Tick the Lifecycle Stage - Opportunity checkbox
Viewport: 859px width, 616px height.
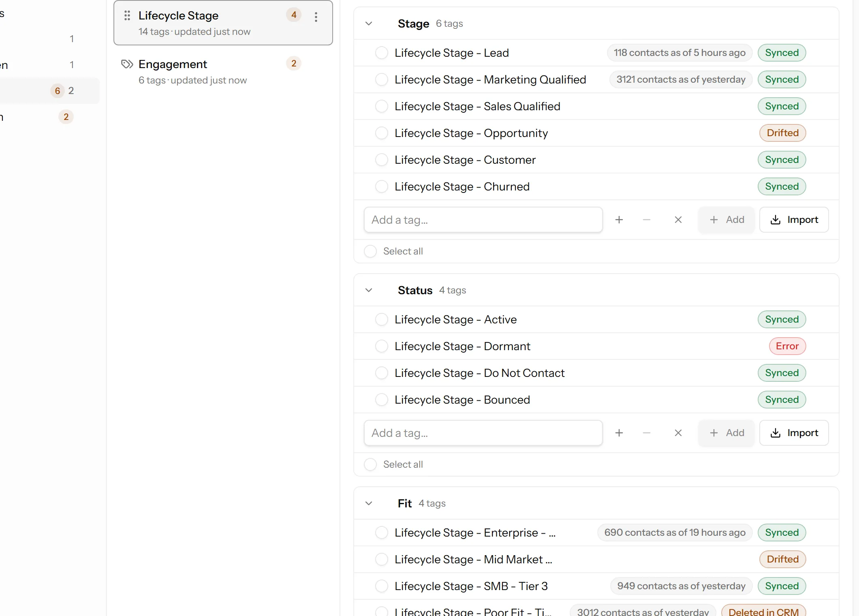[x=382, y=133]
